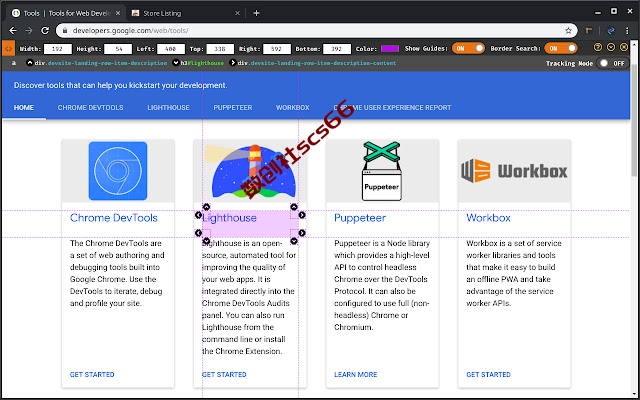The width and height of the screenshot is (640, 400).
Task: Click the lower left-arrow selection handle
Action: click(x=198, y=233)
